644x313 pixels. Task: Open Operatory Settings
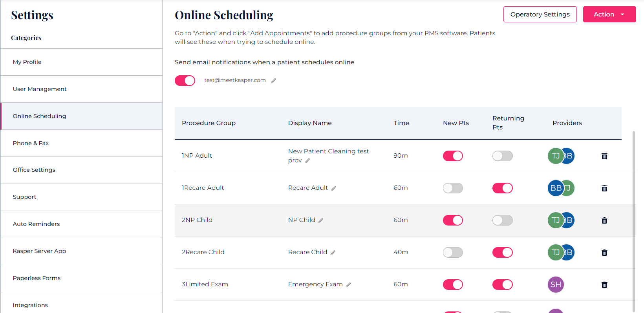click(540, 15)
